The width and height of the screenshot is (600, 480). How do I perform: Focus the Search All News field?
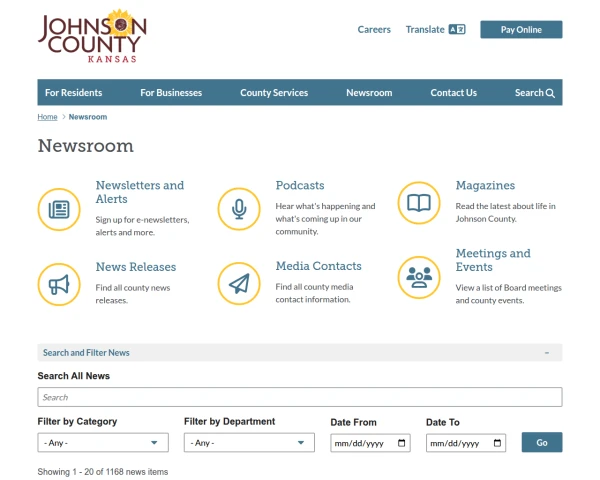(299, 397)
